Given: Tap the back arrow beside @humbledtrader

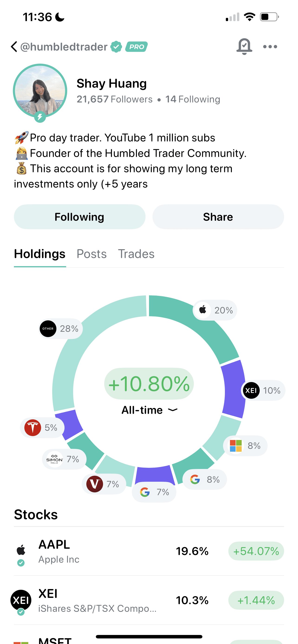Looking at the screenshot, I should click(14, 47).
